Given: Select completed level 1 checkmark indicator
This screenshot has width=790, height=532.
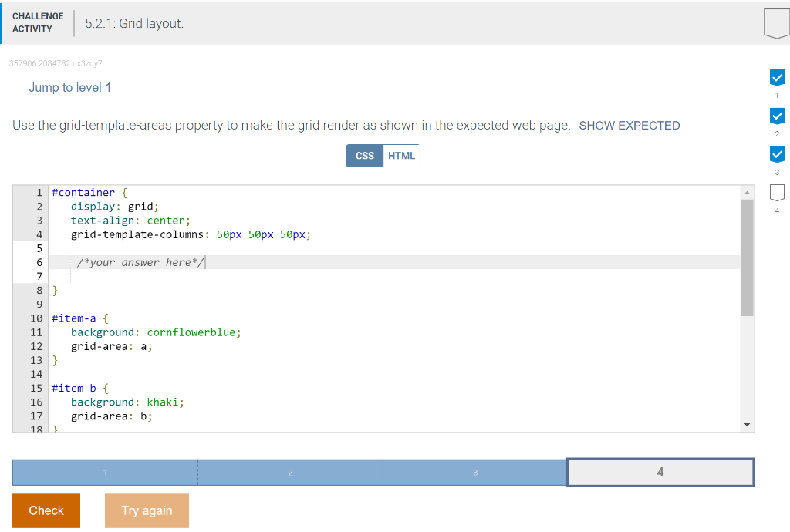Looking at the screenshot, I should (x=777, y=78).
